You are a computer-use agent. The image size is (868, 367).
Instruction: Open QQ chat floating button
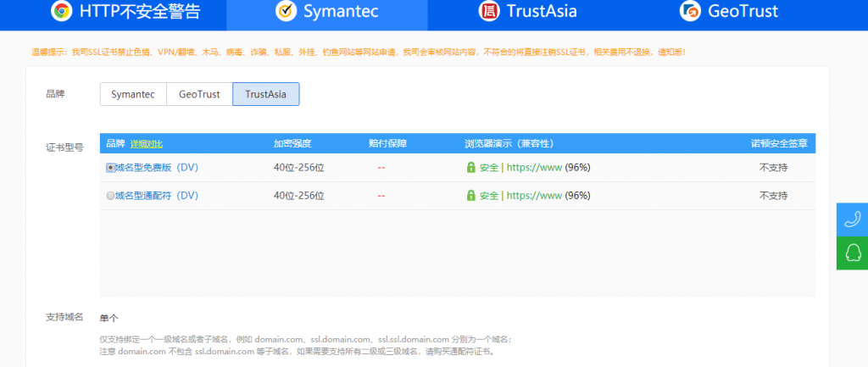852,253
